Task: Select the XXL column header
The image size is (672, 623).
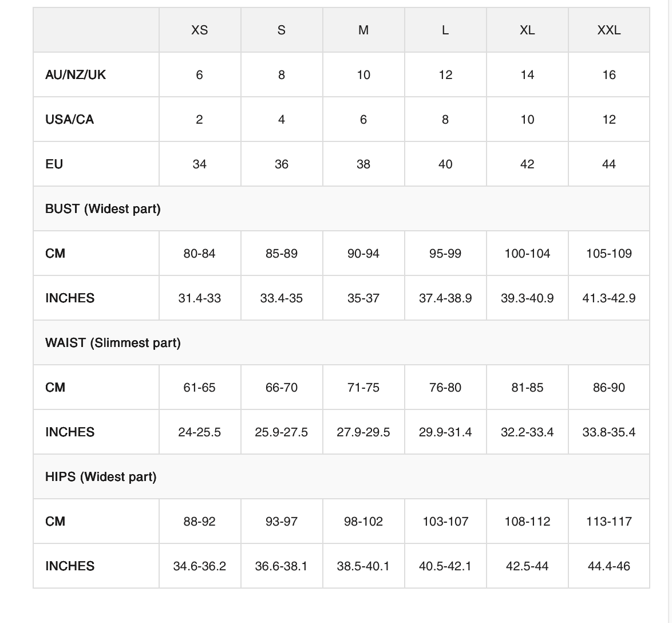Action: [608, 30]
